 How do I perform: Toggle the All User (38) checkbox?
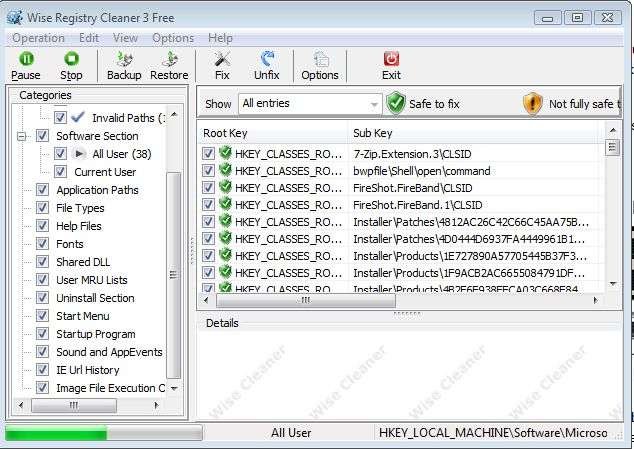60,154
